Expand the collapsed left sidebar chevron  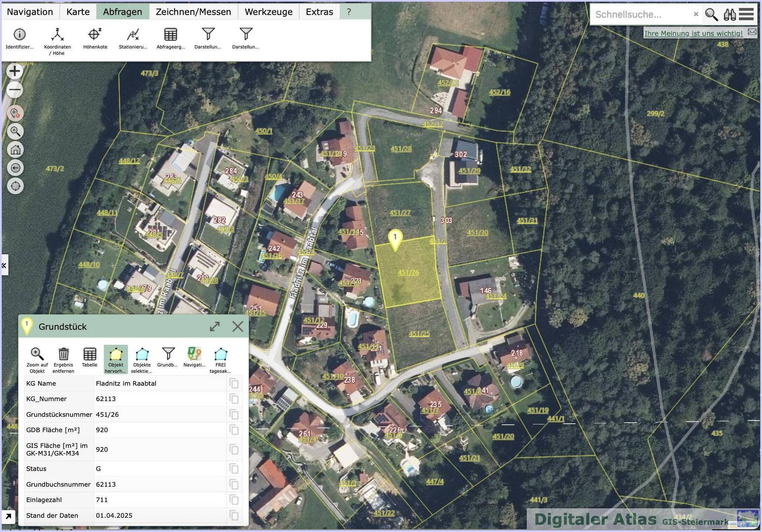pos(4,265)
